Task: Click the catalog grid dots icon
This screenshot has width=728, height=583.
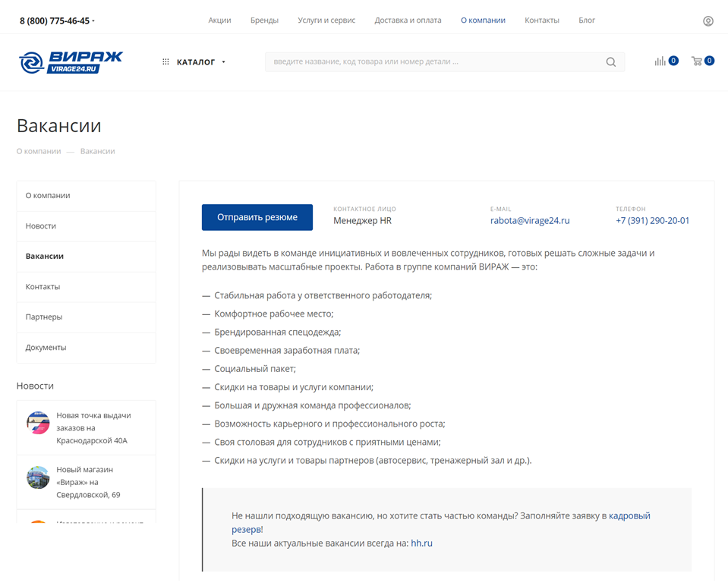Action: coord(165,62)
